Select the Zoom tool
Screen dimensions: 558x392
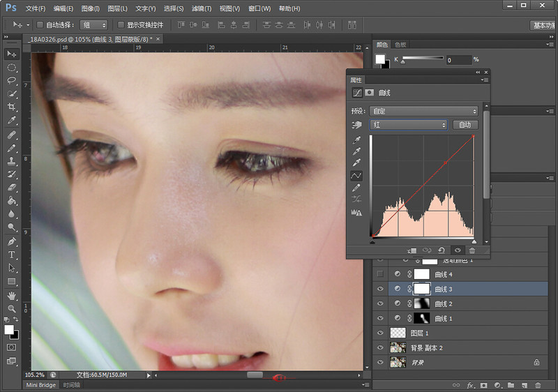tap(11, 309)
